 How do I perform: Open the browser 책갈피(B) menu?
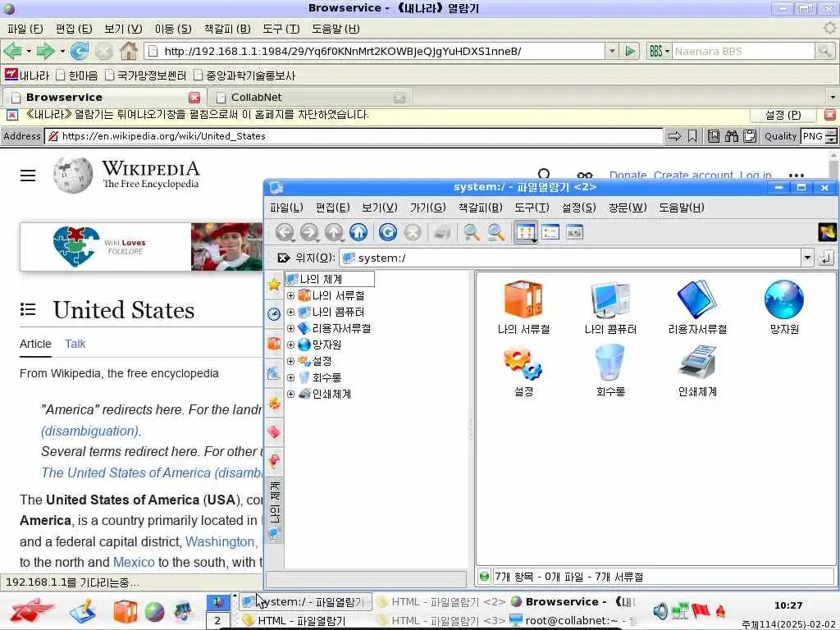tap(227, 29)
